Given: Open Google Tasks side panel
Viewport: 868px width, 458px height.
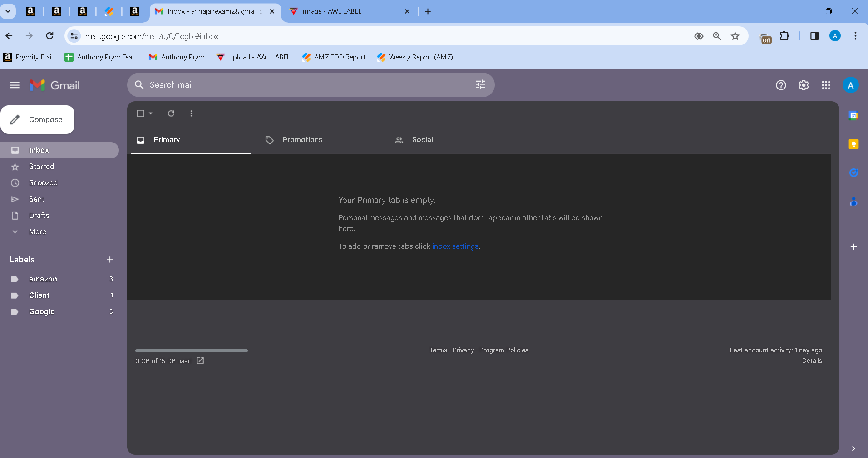Looking at the screenshot, I should (x=853, y=172).
